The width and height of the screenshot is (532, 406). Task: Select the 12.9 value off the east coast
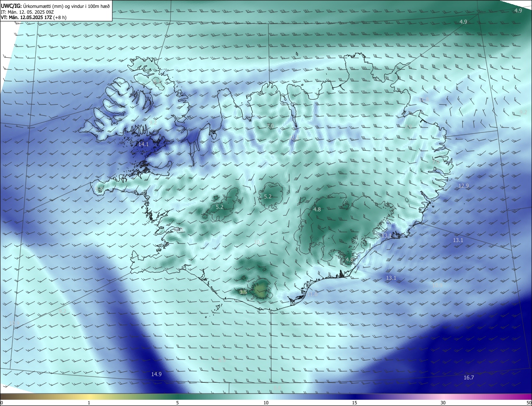(463, 186)
